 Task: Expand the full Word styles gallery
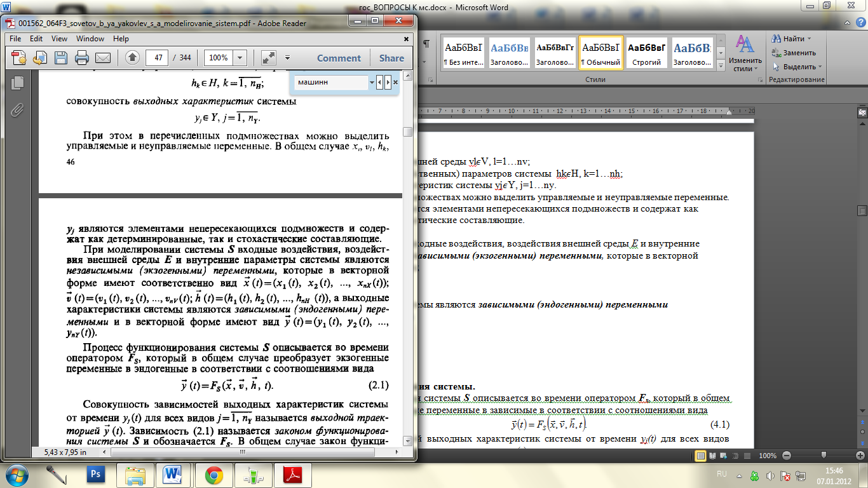click(x=721, y=64)
